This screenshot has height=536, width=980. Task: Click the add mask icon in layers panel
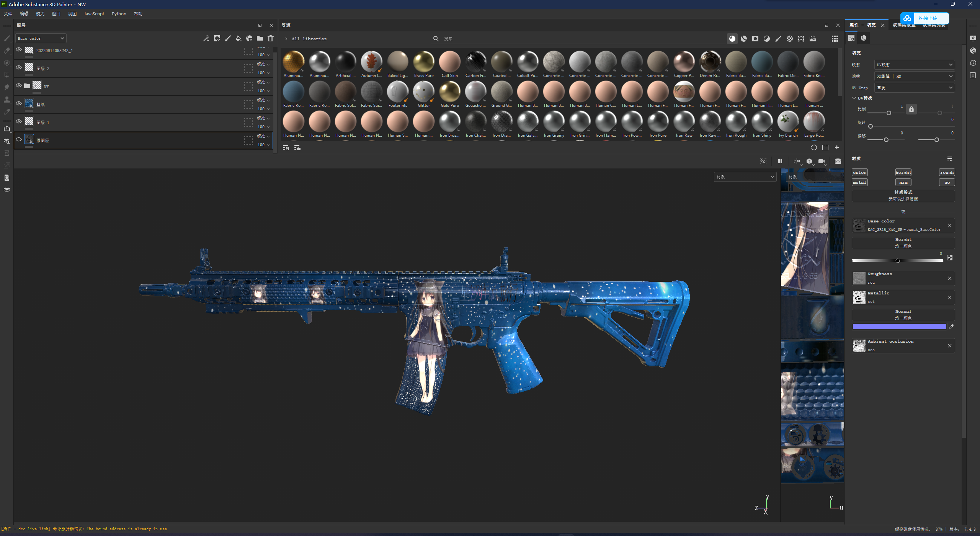click(217, 38)
